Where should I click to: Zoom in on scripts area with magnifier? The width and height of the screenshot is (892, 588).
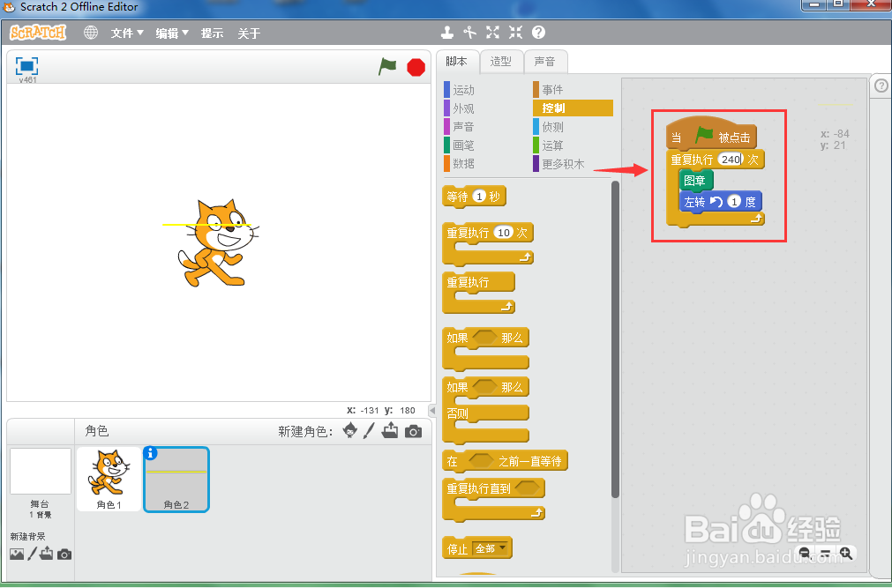[x=847, y=554]
